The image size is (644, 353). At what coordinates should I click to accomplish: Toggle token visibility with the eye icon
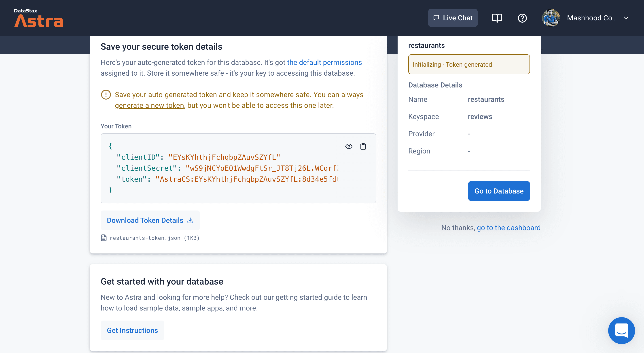point(349,146)
